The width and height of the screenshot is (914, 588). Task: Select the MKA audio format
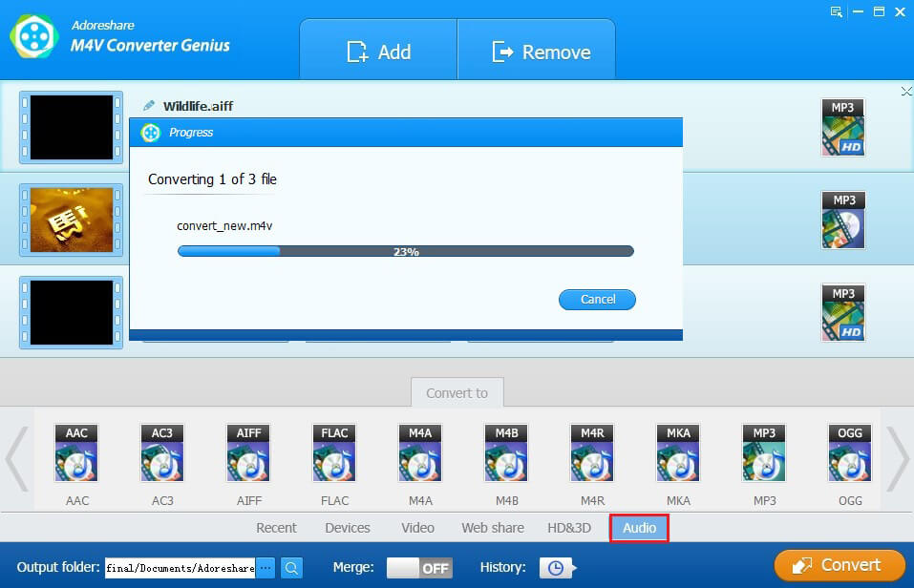click(678, 452)
